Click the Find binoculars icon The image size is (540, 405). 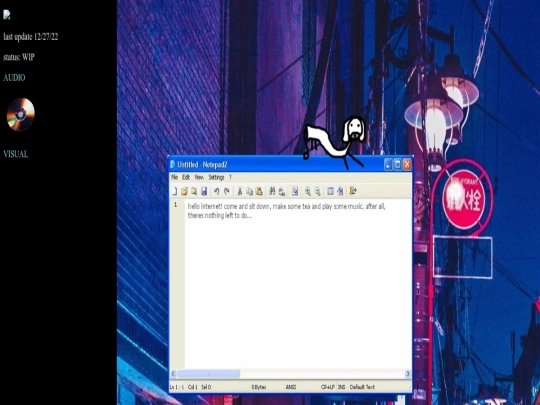click(x=272, y=191)
